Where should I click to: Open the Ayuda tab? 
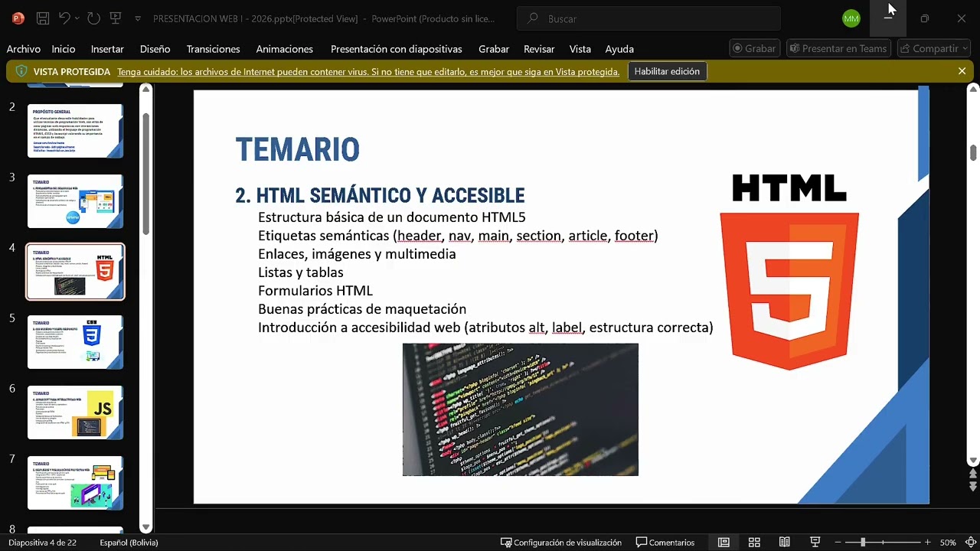point(619,49)
